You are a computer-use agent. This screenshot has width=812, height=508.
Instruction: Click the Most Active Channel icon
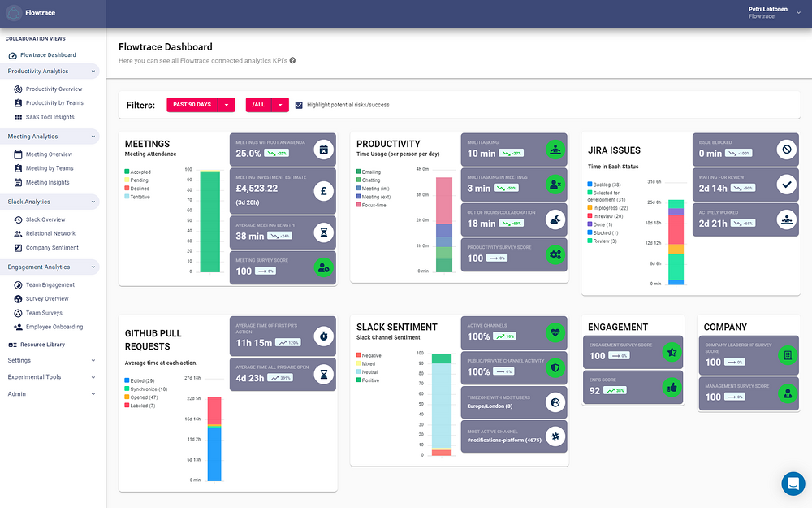[x=555, y=436]
